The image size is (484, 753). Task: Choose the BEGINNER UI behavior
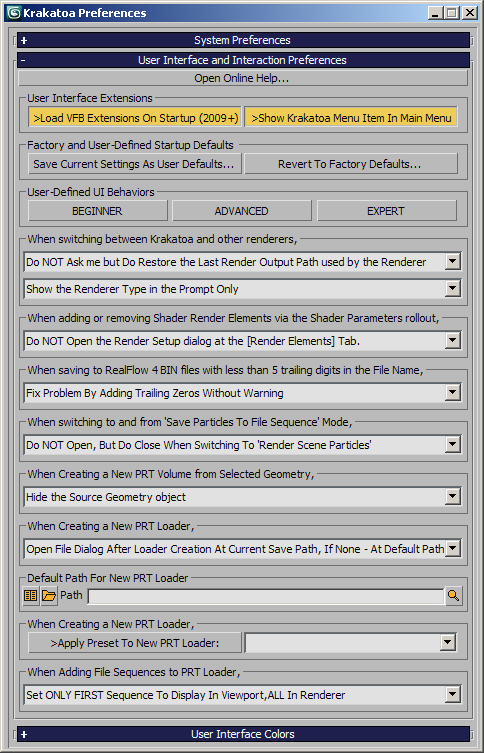click(97, 211)
